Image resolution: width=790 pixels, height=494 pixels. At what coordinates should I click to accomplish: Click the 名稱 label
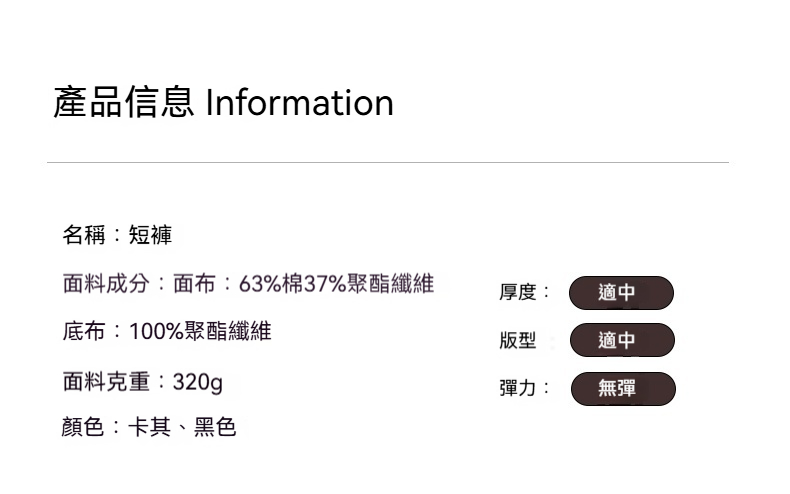click(84, 235)
